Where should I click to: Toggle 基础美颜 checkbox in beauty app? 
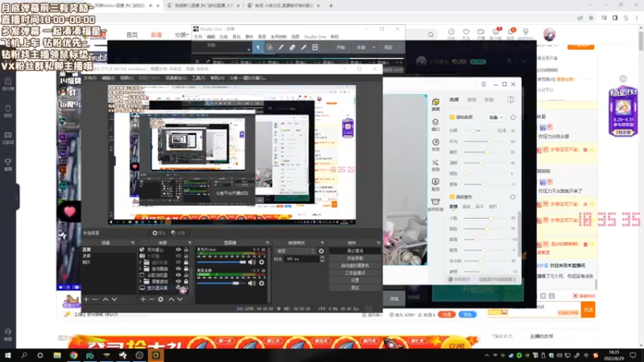pos(452,117)
